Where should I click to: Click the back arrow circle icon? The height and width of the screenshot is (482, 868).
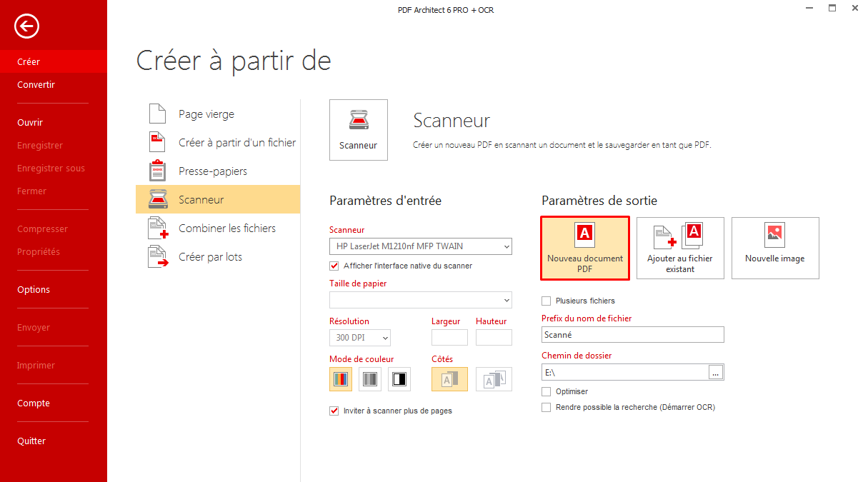click(x=26, y=26)
